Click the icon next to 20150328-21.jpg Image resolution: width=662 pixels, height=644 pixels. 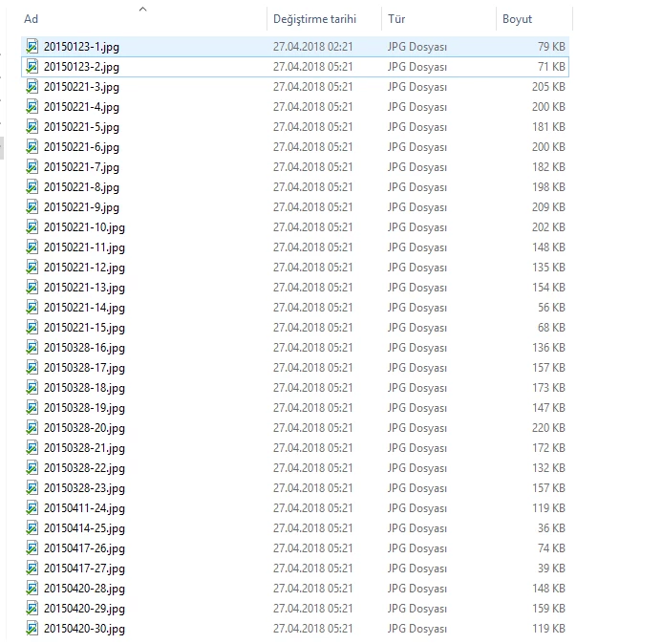pos(32,447)
